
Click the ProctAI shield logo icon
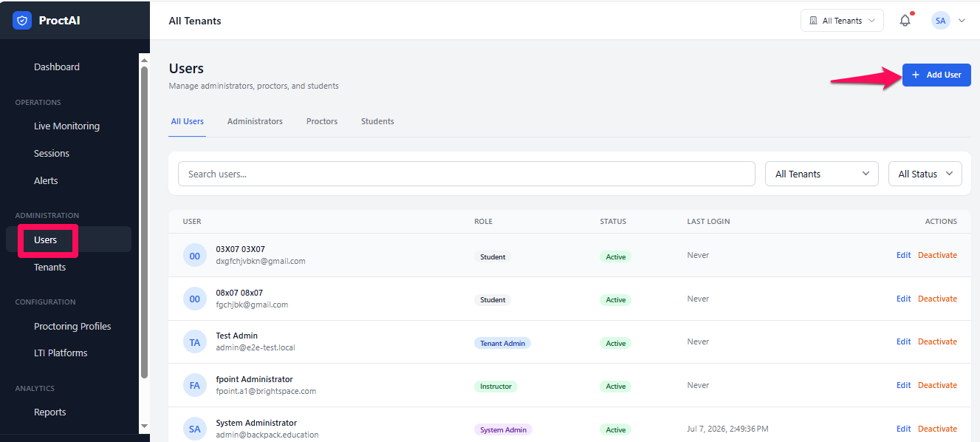click(x=22, y=20)
